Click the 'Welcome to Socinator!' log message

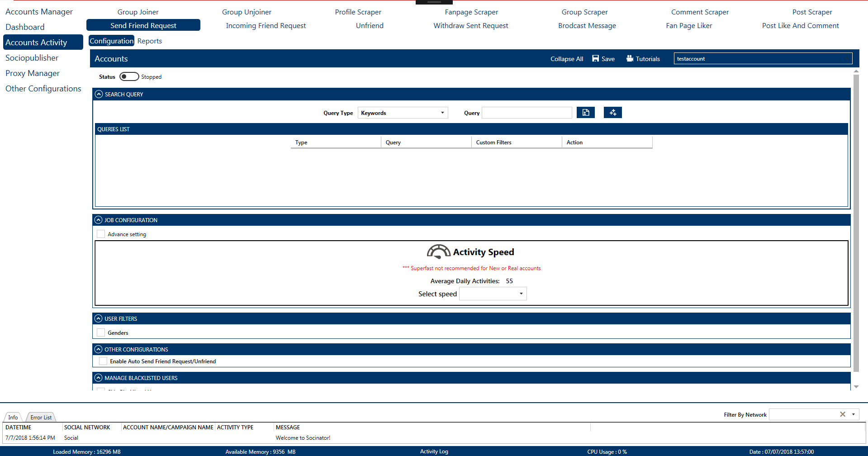pos(303,437)
